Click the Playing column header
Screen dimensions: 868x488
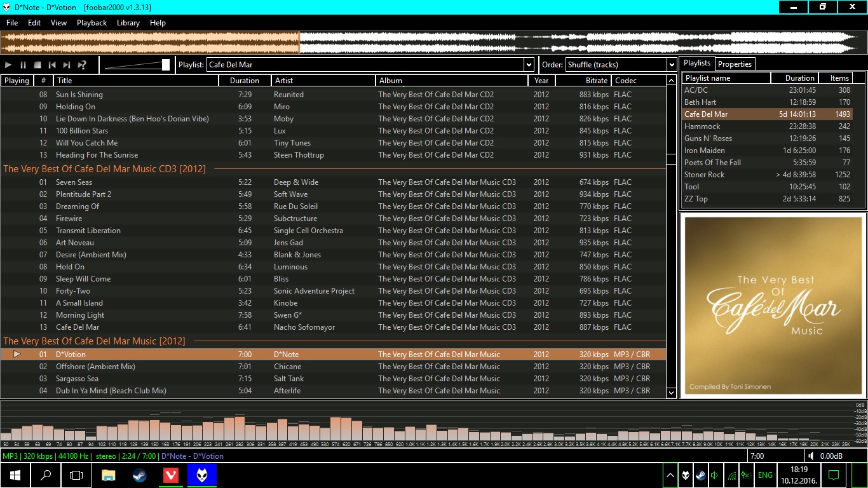[x=17, y=81]
